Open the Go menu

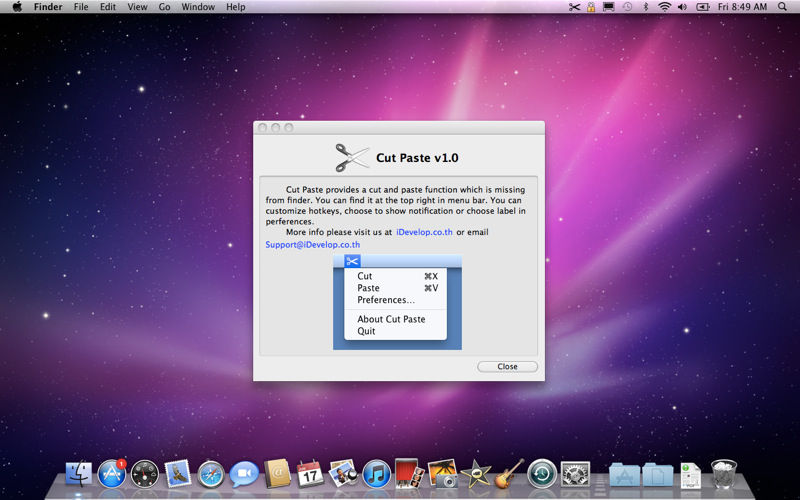tap(164, 7)
